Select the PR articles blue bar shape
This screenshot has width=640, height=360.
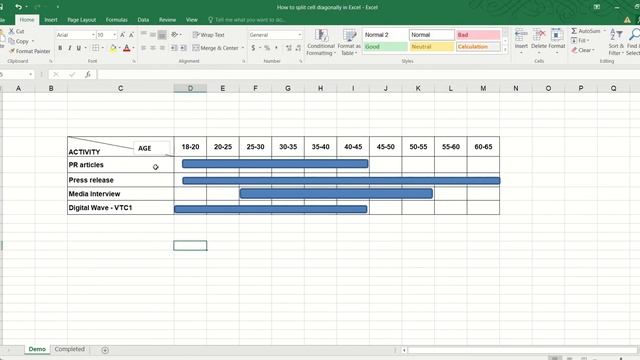pyautogui.click(x=275, y=164)
